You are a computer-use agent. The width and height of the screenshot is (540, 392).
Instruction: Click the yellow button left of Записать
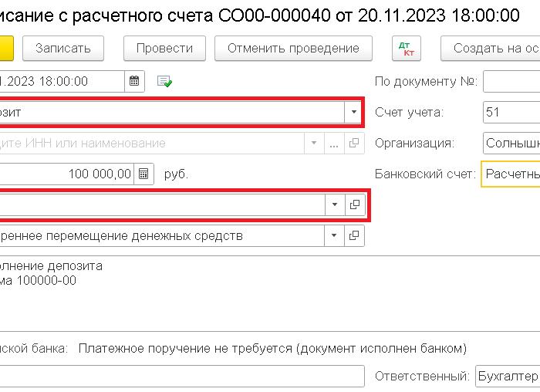[6, 48]
